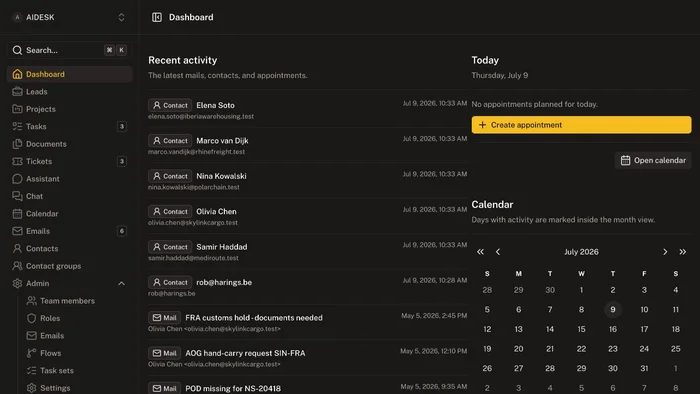Image resolution: width=700 pixels, height=394 pixels.
Task: Collapse the Admin section chevron
Action: [121, 283]
